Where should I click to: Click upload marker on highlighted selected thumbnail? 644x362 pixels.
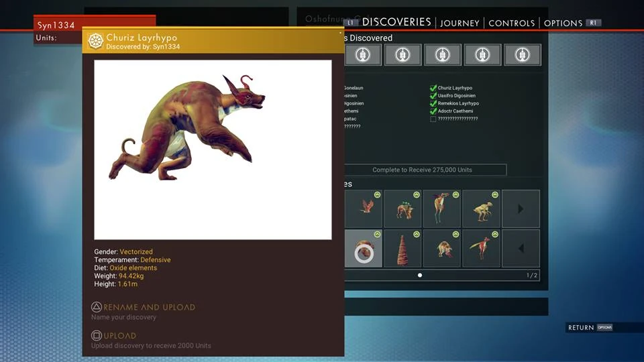[377, 235]
